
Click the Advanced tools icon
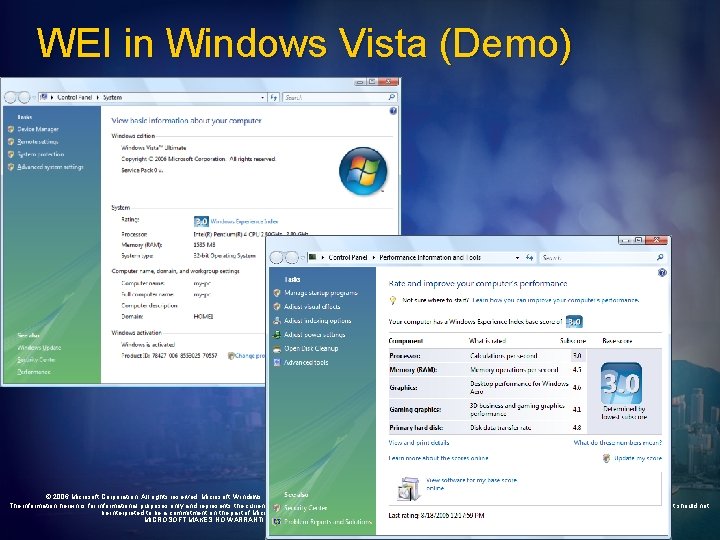coord(277,363)
